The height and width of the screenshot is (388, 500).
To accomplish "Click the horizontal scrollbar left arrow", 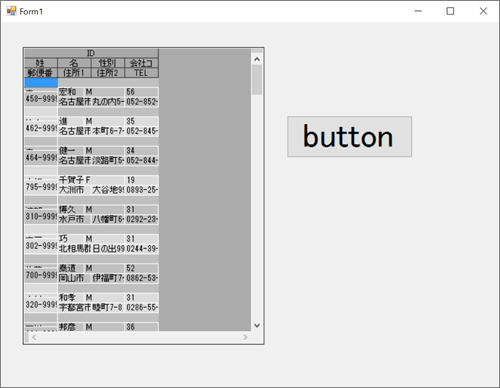I will 34,337.
